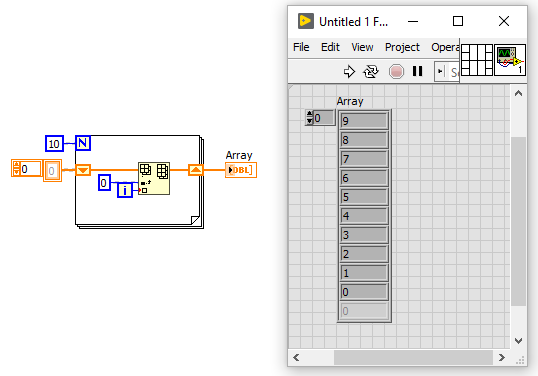This screenshot has height=376, width=538.
Task: Open the text settings dropdown in the toolbar
Action: 447,72
